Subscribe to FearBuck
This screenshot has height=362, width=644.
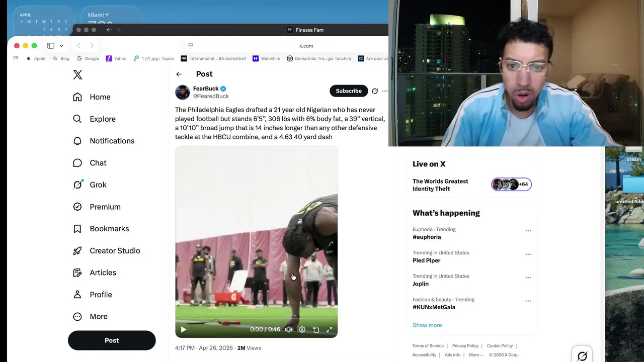point(349,91)
